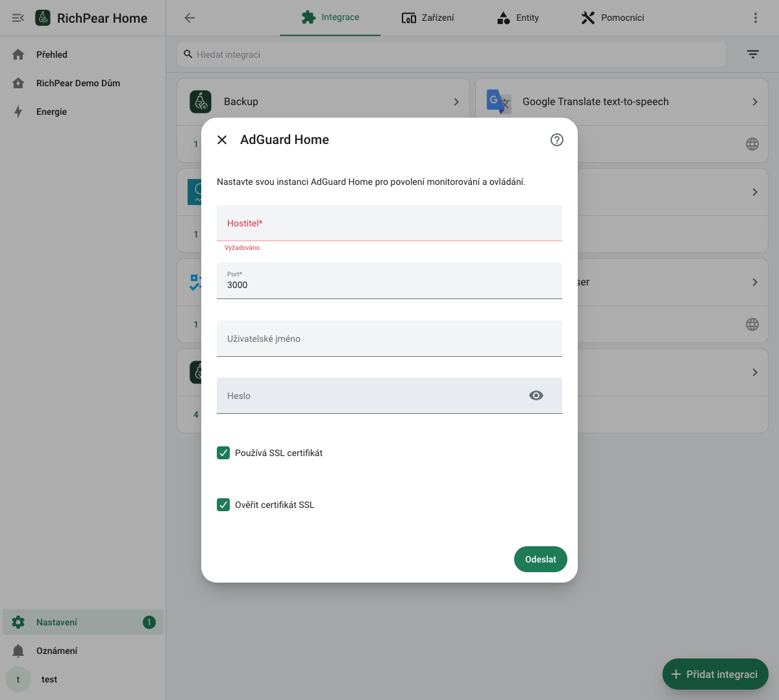Open the integrations filter icon
This screenshot has height=700, width=779.
[x=753, y=54]
